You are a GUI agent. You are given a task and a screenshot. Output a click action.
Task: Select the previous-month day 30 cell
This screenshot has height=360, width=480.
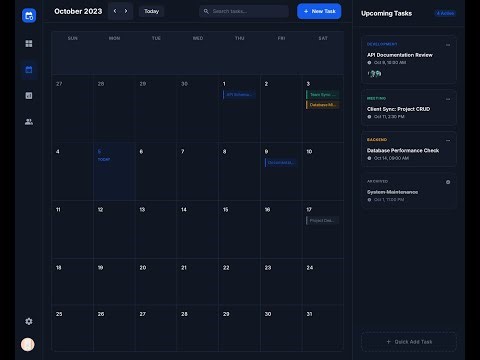[x=198, y=109]
